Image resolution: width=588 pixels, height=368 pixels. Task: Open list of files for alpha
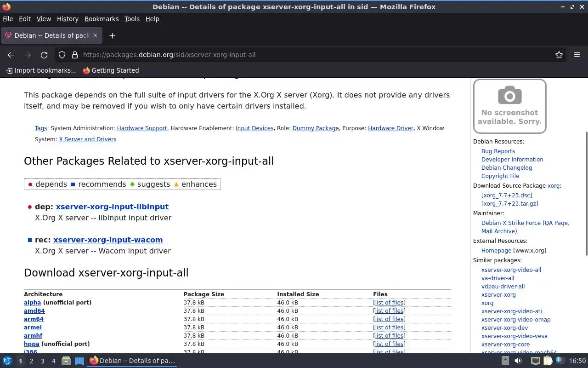tap(389, 303)
